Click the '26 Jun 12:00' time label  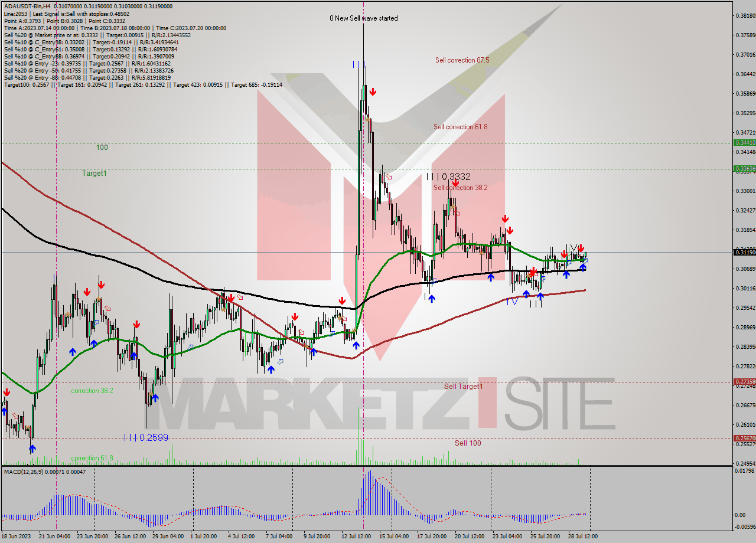131,537
